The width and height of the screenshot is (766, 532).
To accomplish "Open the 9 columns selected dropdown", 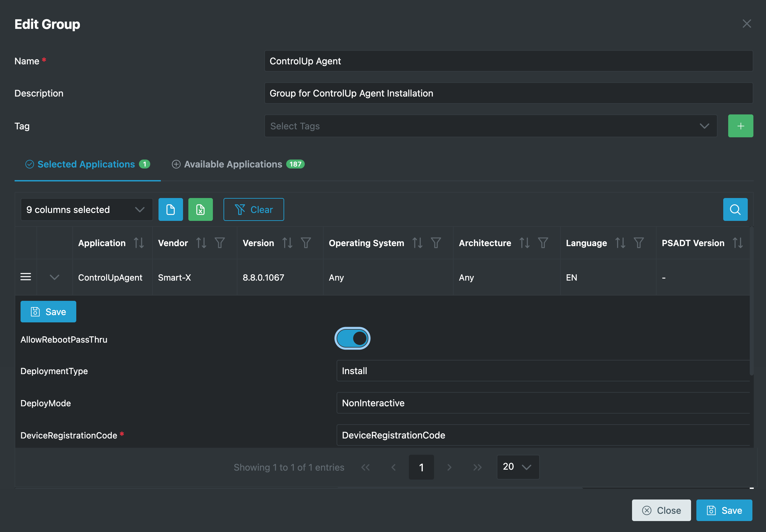I will click(87, 209).
